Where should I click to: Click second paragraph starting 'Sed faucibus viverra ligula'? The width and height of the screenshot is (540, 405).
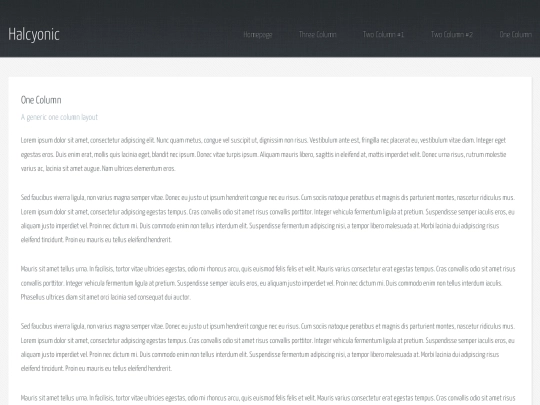click(x=268, y=347)
